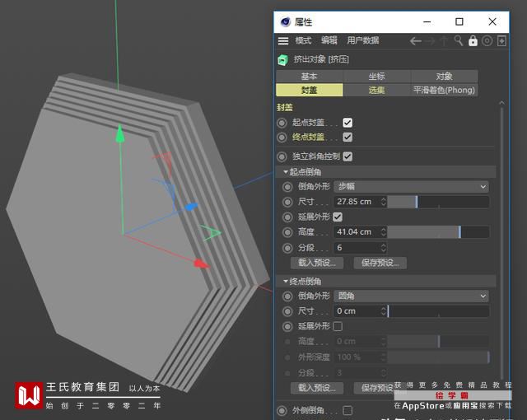Click the new attribute manager icon

coord(501,41)
